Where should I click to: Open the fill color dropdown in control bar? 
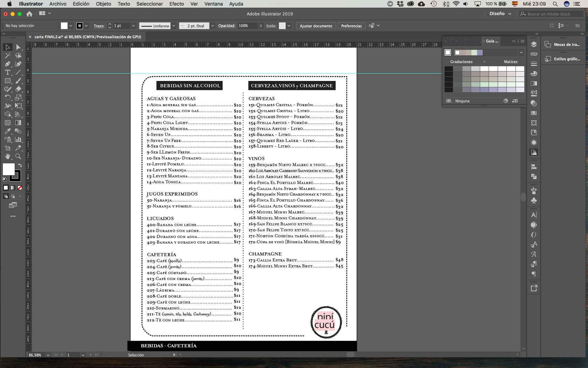(x=71, y=26)
